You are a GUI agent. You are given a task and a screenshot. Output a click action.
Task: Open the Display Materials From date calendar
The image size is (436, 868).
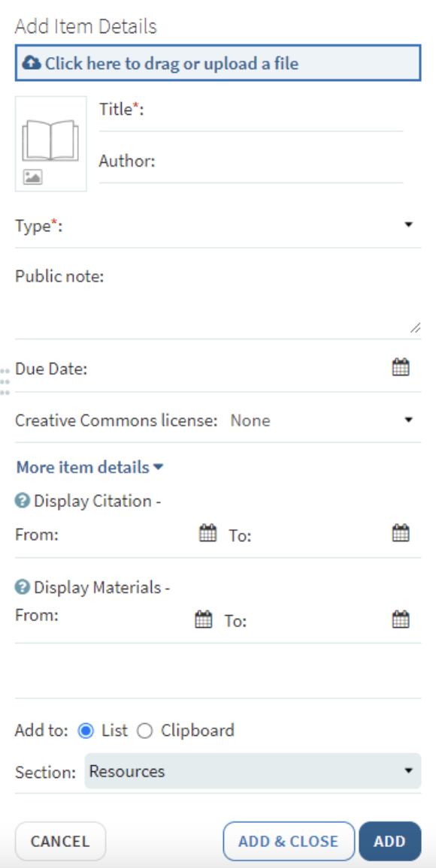203,618
